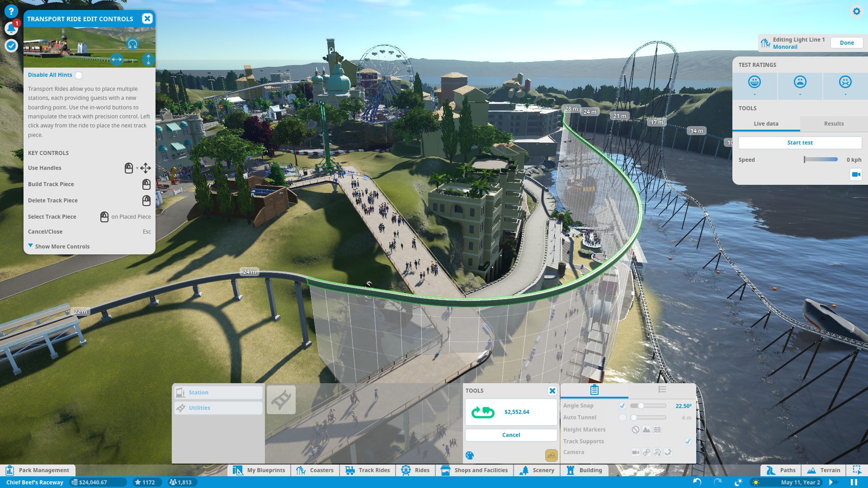Screen dimensions: 868x488
Task: Expand the Utilities track category
Action: 218,408
